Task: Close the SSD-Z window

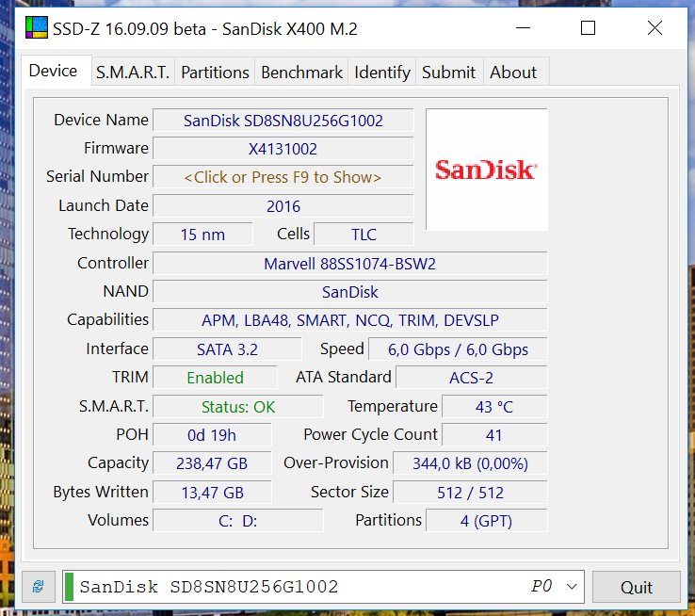Action: 655,28
